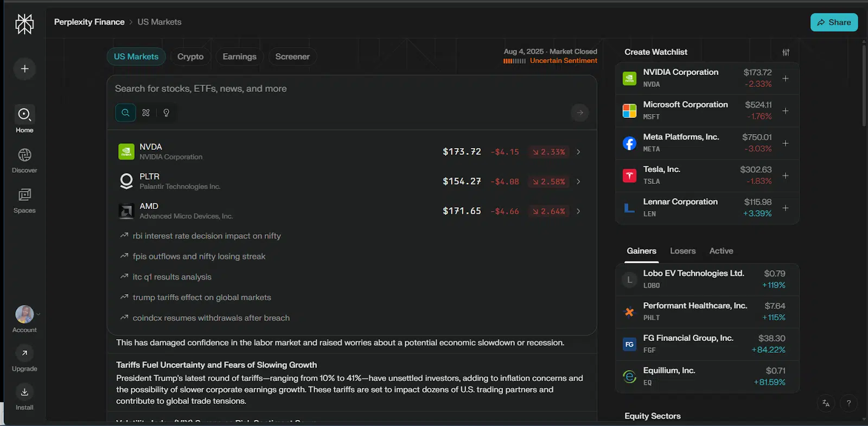Open Performant Healthcare gainer row
Image resolution: width=868 pixels, height=426 pixels.
point(707,311)
